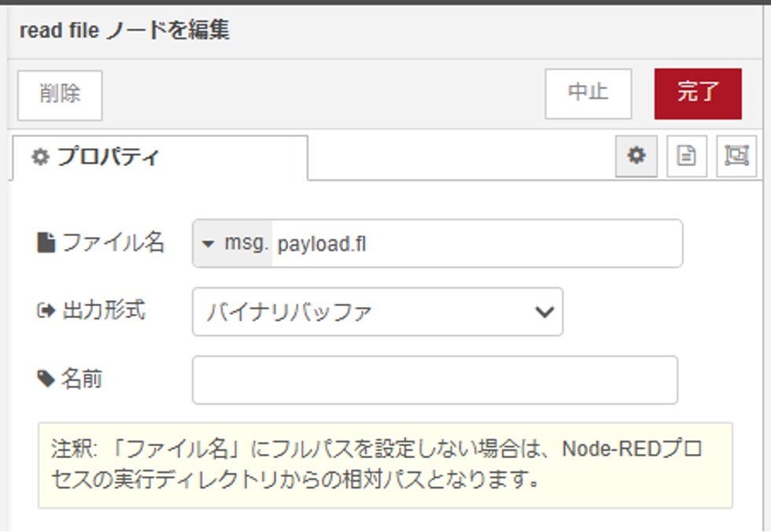
Task: Select the ファイル名 label text
Action: pyautogui.click(x=113, y=243)
